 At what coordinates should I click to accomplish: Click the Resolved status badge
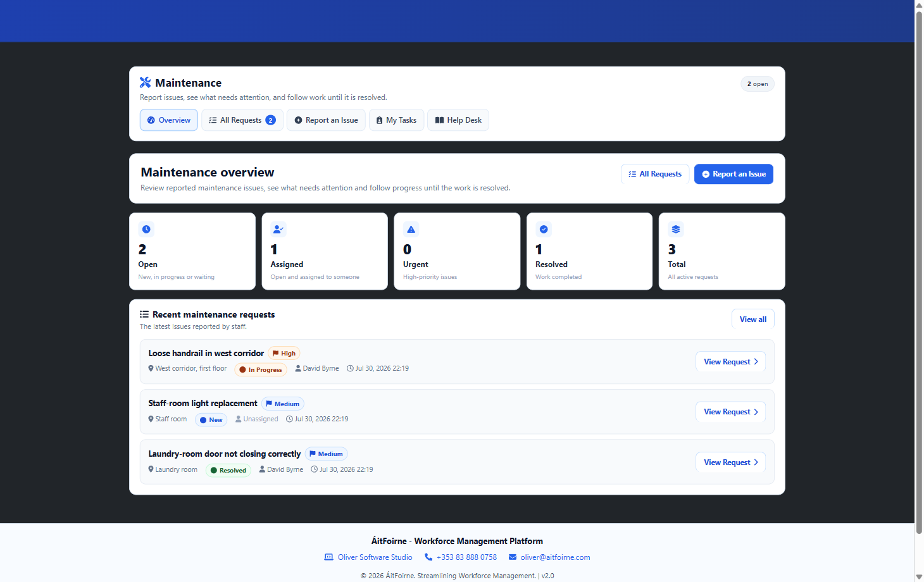click(x=228, y=471)
